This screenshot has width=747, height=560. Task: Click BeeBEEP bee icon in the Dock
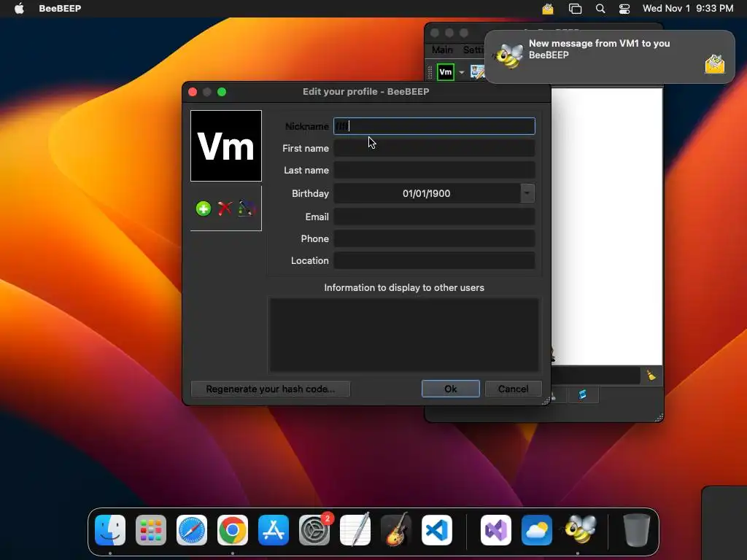pyautogui.click(x=580, y=529)
